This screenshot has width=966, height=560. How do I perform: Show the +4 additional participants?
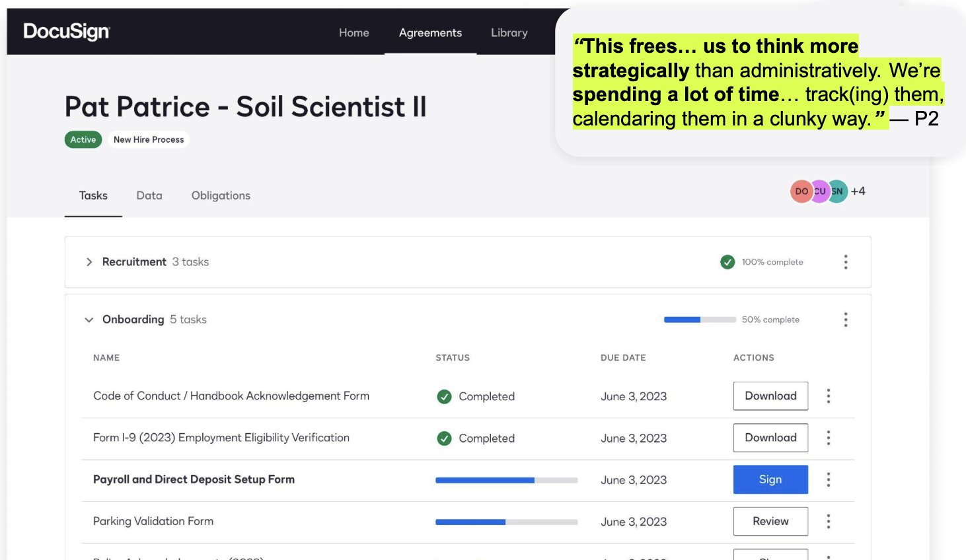click(x=858, y=192)
